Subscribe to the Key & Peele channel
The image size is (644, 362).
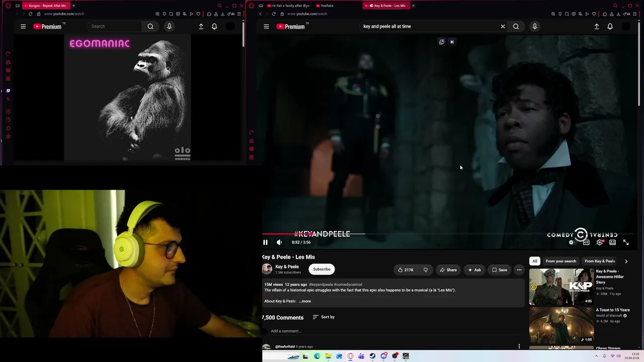click(x=321, y=269)
